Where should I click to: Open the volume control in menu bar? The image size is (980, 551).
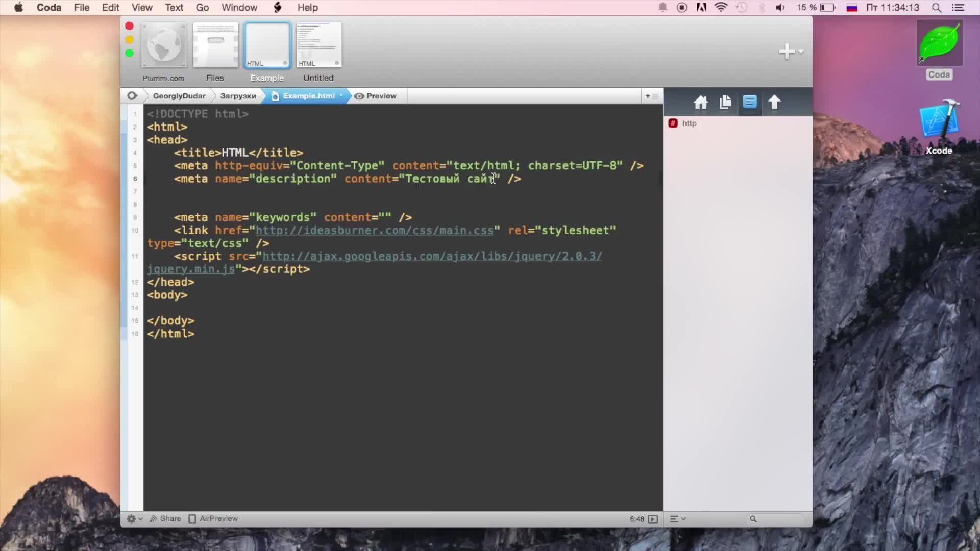tap(780, 8)
